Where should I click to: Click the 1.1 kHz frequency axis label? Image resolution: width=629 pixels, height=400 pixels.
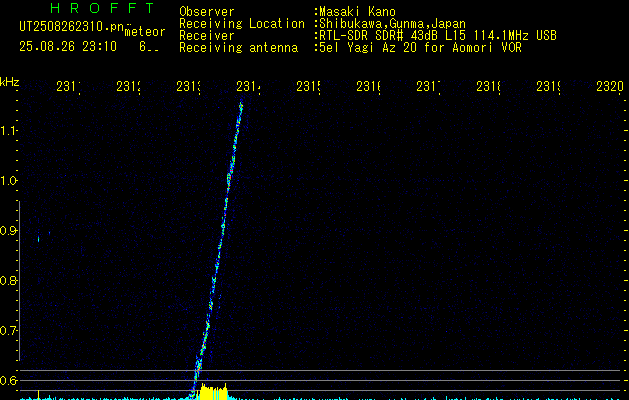pyautogui.click(x=8, y=131)
